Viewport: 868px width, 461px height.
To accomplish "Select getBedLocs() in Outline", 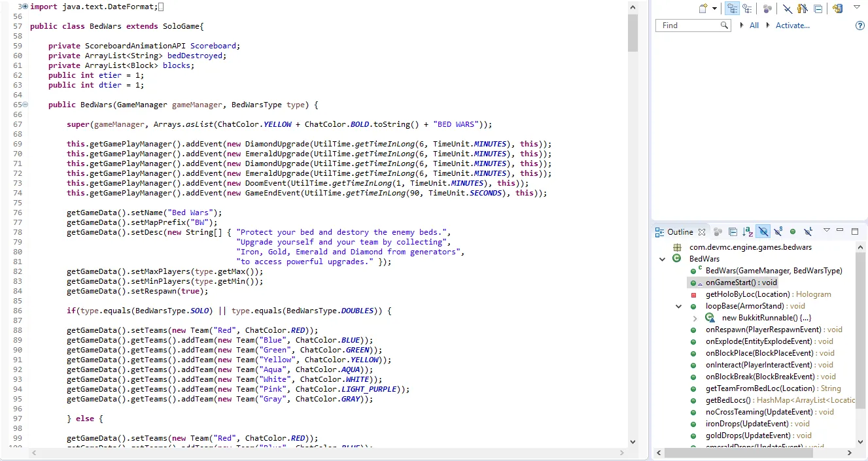I will (x=780, y=400).
